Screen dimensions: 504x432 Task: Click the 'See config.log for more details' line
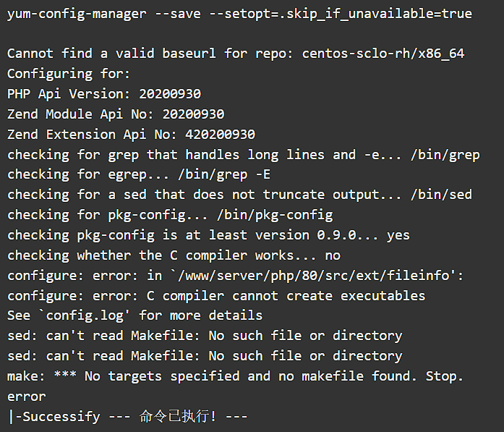pos(135,316)
